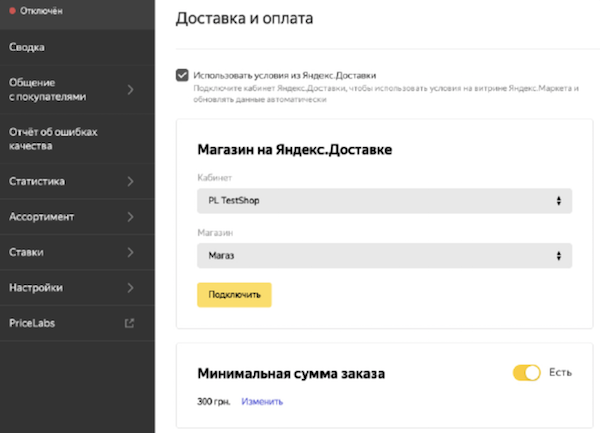Click the yellow Подключить button
Viewport: 600px width, 433px height.
click(234, 295)
